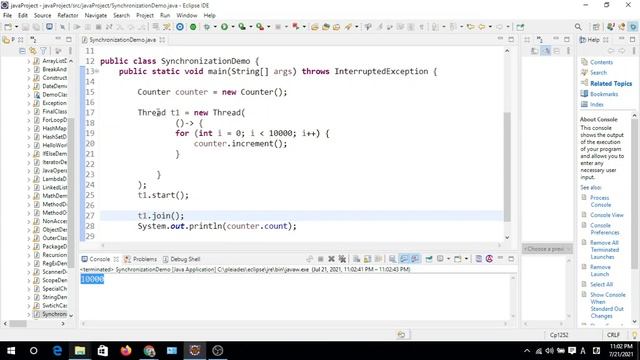
Task: Open the Navigate menu
Action: [x=96, y=16]
